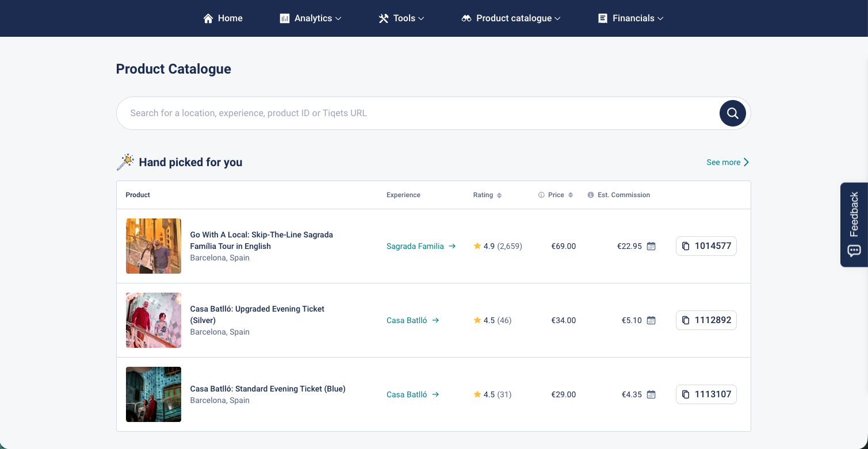
Task: Click the search magnifier button
Action: tap(733, 113)
